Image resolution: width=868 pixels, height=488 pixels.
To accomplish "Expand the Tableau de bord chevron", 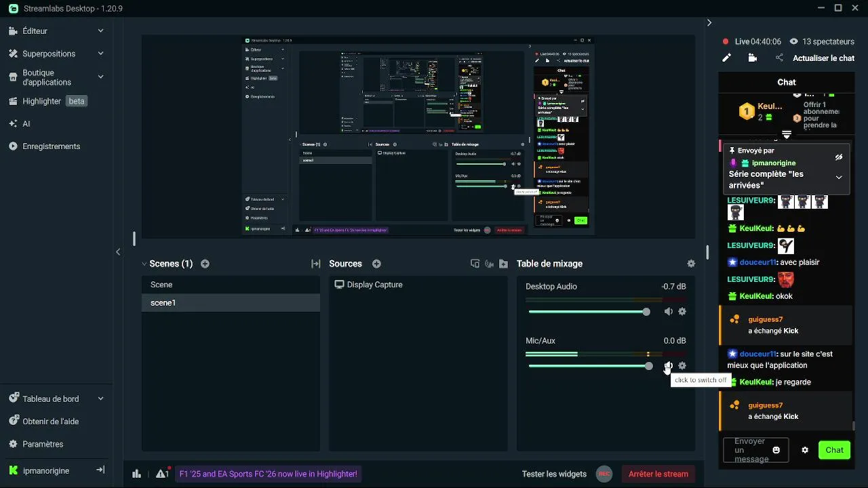I will [100, 399].
